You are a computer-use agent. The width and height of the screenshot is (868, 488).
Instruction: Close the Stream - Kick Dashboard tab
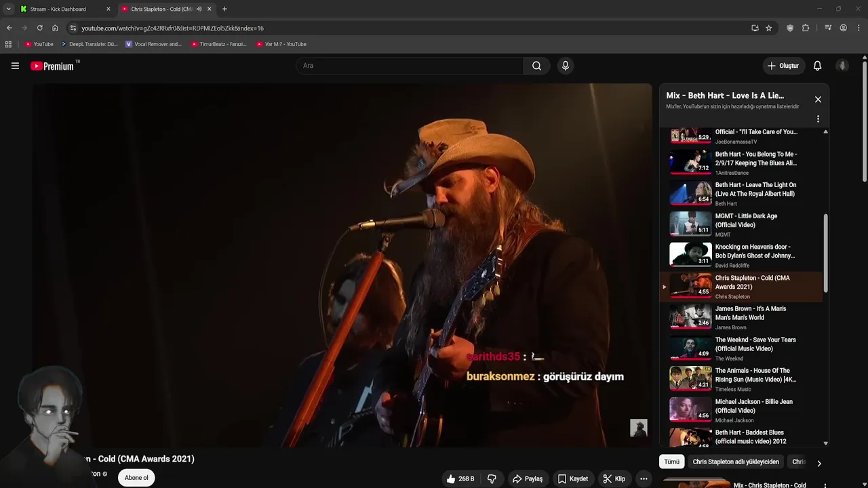(x=108, y=9)
